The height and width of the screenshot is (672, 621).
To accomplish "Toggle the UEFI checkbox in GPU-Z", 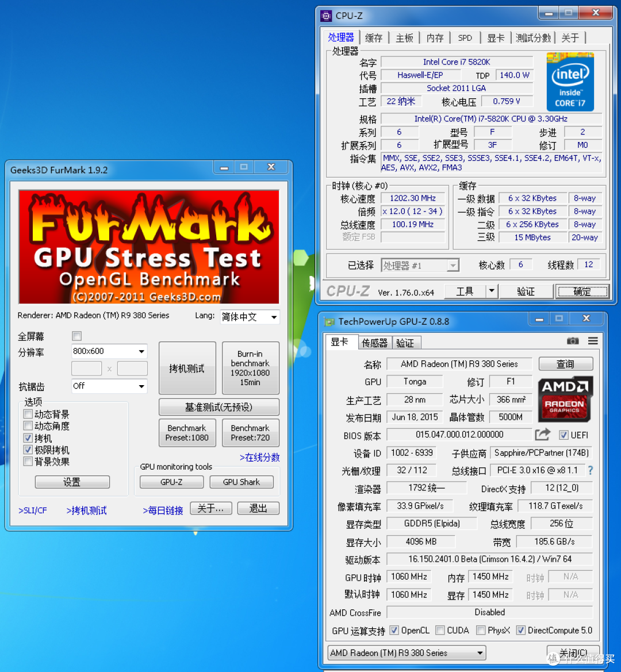I will click(x=564, y=435).
